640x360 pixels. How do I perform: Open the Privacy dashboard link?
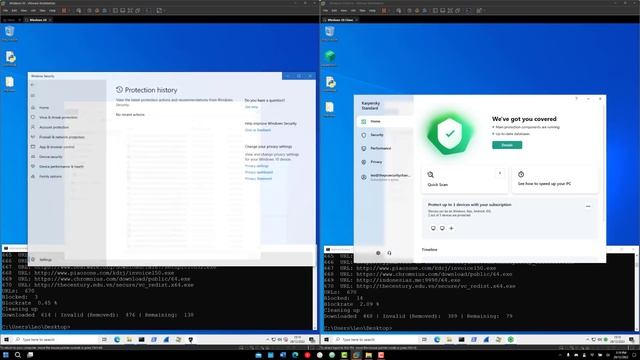259,172
